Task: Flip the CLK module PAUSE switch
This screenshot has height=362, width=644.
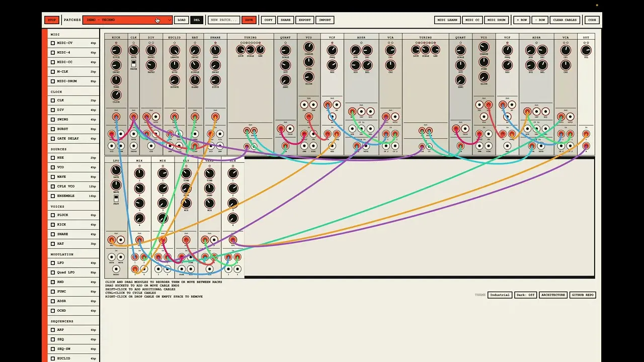Action: point(133,64)
